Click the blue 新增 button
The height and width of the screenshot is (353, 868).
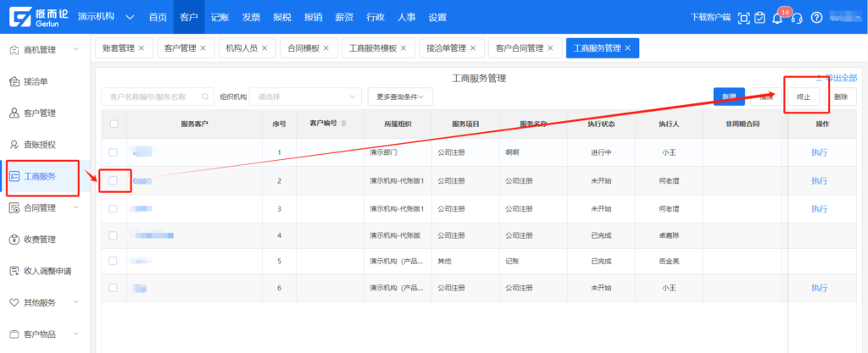729,97
